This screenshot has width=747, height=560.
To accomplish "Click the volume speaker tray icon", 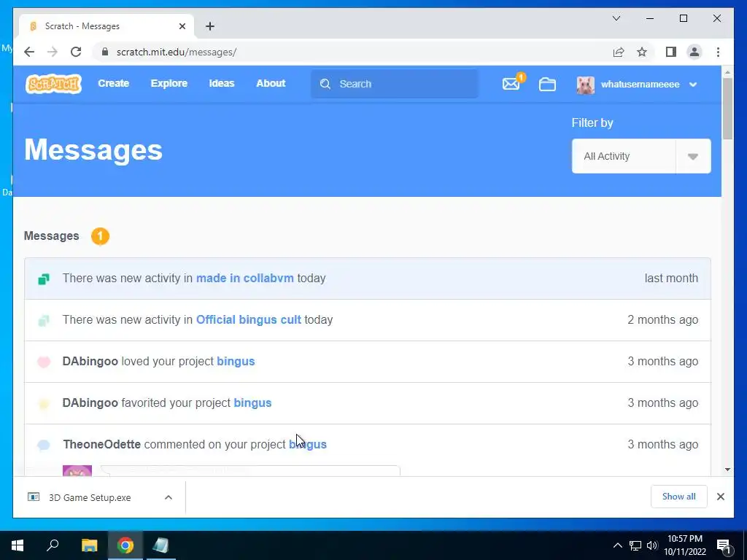I will [652, 545].
